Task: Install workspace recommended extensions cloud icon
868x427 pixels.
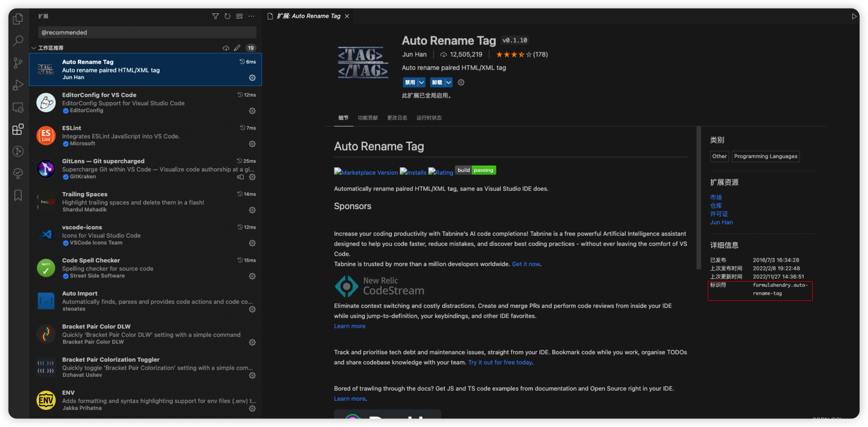Action: tap(226, 48)
